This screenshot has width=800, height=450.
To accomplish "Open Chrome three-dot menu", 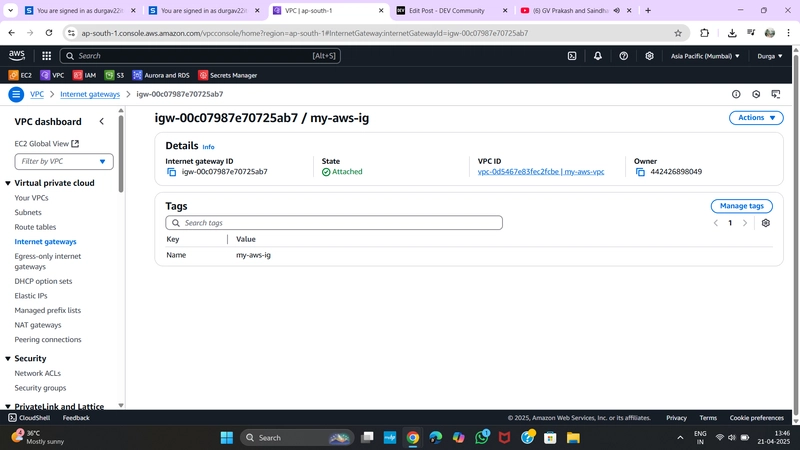I will click(788, 33).
